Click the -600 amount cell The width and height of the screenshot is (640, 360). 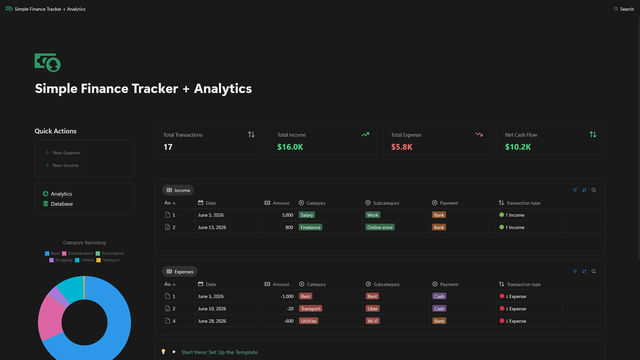click(x=289, y=321)
